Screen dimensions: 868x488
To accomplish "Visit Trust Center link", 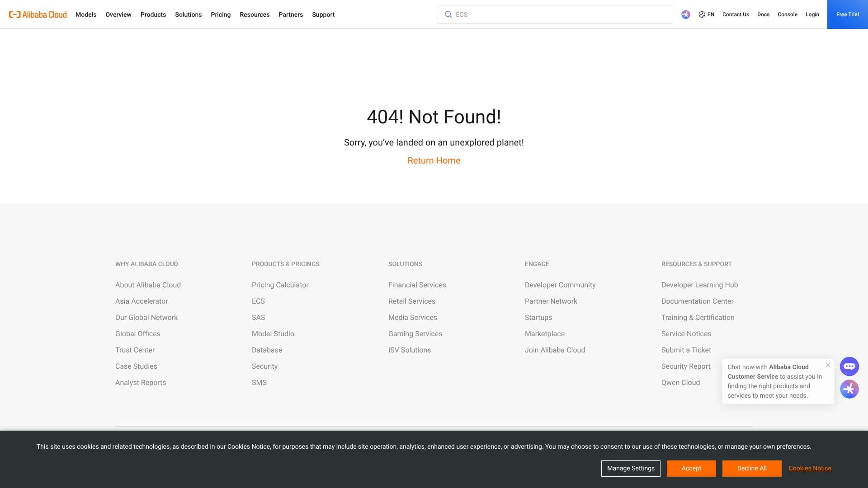I will tap(135, 350).
